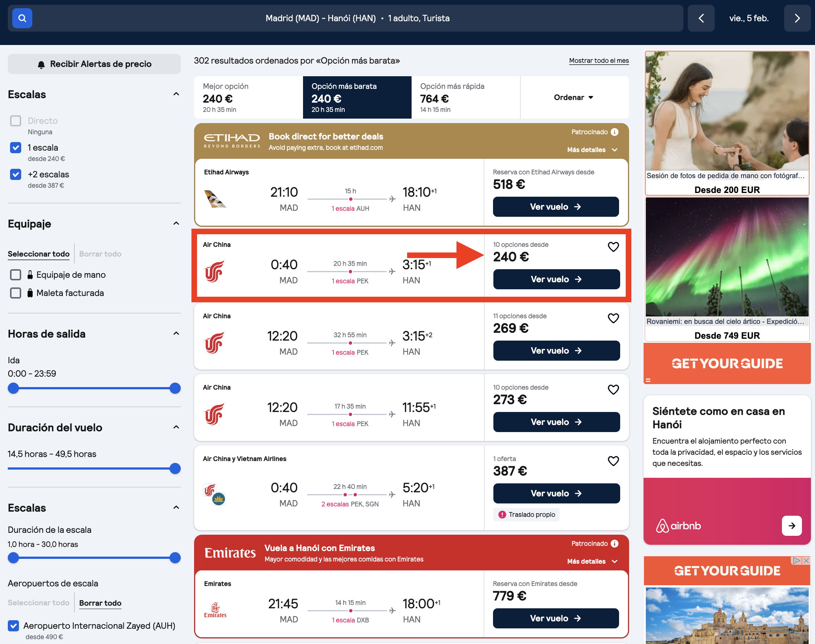The height and width of the screenshot is (644, 815).
Task: Enable Equipaje de mano filter
Action: pos(16,275)
